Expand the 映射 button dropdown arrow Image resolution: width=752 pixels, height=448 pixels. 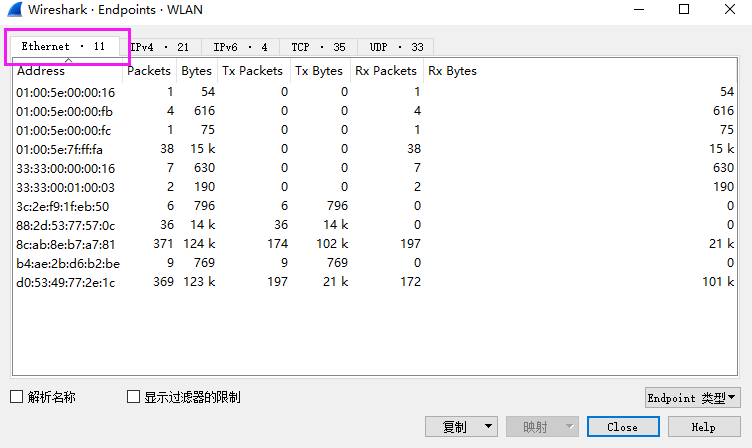[x=569, y=426]
